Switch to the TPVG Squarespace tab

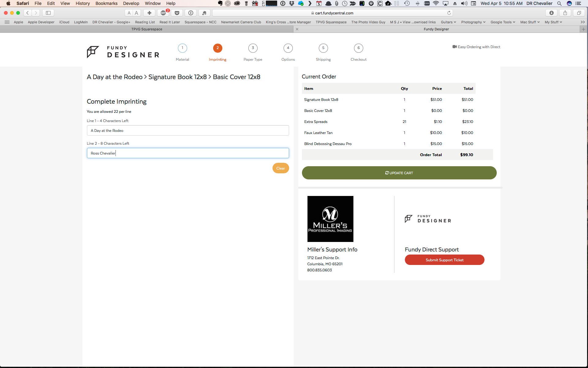[x=147, y=29]
